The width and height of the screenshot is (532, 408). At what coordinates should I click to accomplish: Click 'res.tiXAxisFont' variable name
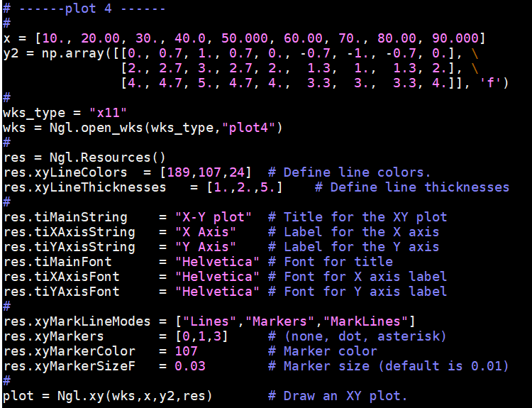(x=62, y=277)
